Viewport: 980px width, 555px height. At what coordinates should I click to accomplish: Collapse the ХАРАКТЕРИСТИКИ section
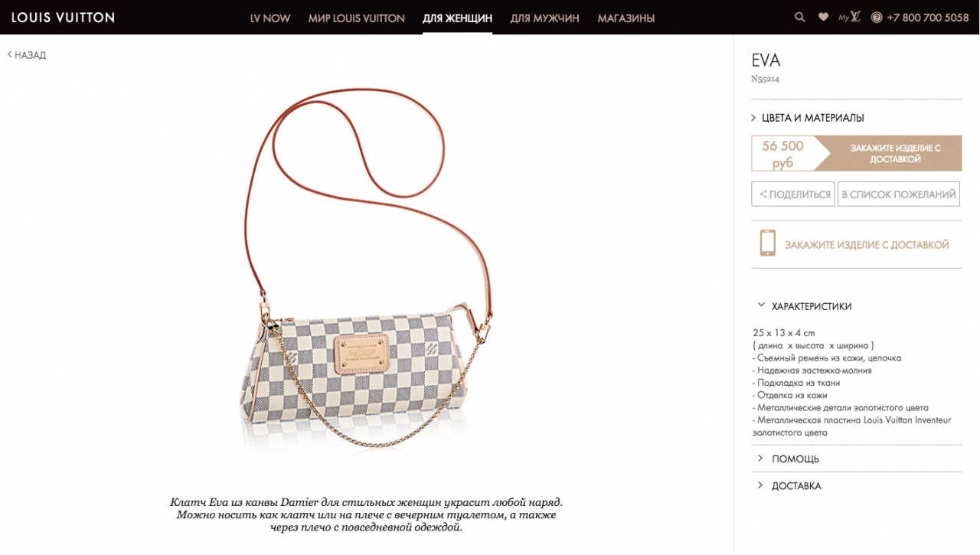(804, 306)
